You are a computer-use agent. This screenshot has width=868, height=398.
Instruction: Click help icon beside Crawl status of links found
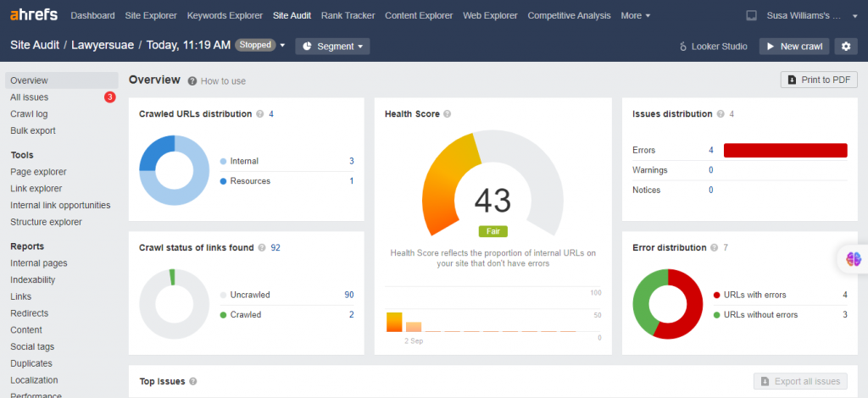coord(261,247)
